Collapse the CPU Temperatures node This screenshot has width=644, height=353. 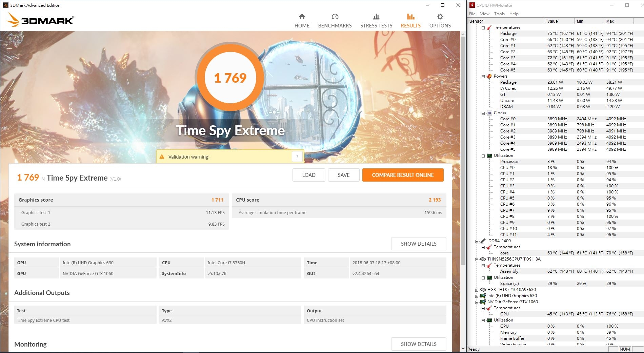click(x=483, y=28)
